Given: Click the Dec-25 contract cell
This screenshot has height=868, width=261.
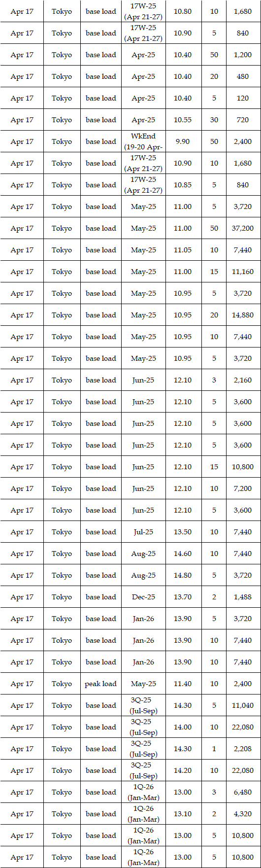Looking at the screenshot, I should pyautogui.click(x=143, y=597).
